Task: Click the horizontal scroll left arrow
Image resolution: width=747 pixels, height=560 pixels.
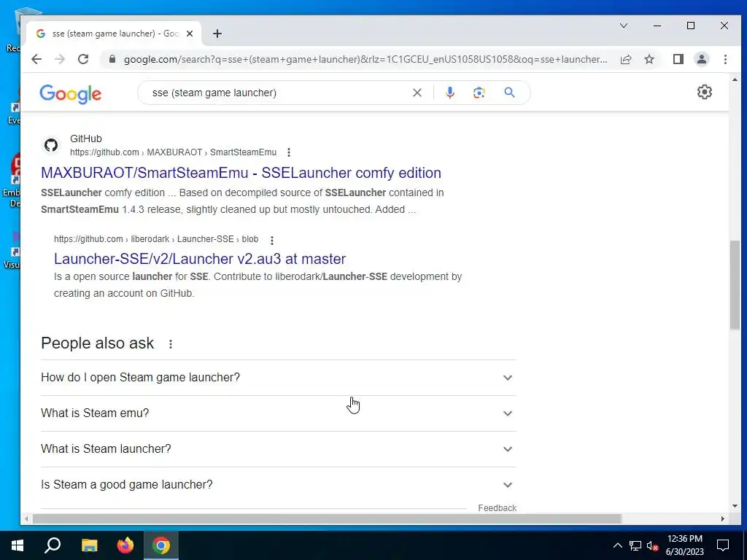Action: tap(26, 518)
